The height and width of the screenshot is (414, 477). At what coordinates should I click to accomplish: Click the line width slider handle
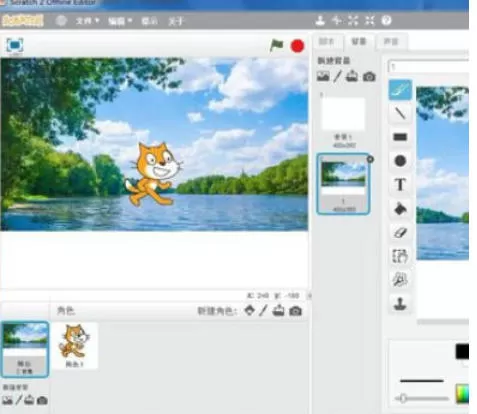pyautogui.click(x=403, y=398)
